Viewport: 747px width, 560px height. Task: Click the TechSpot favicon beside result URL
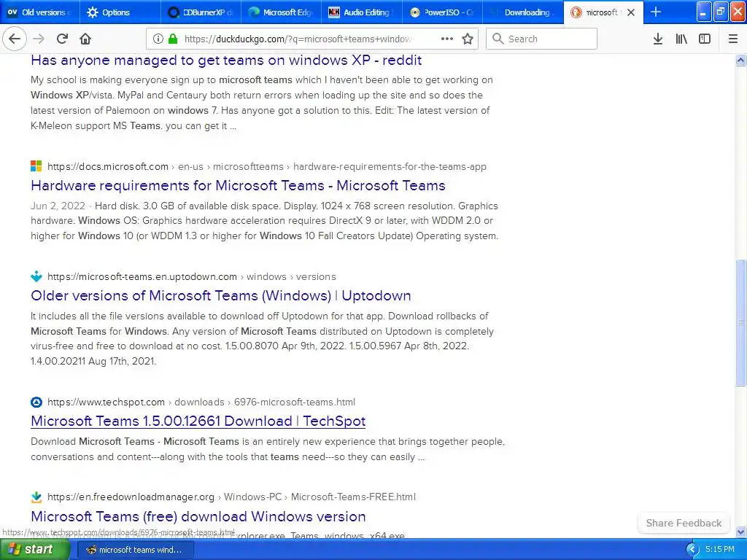pos(36,402)
